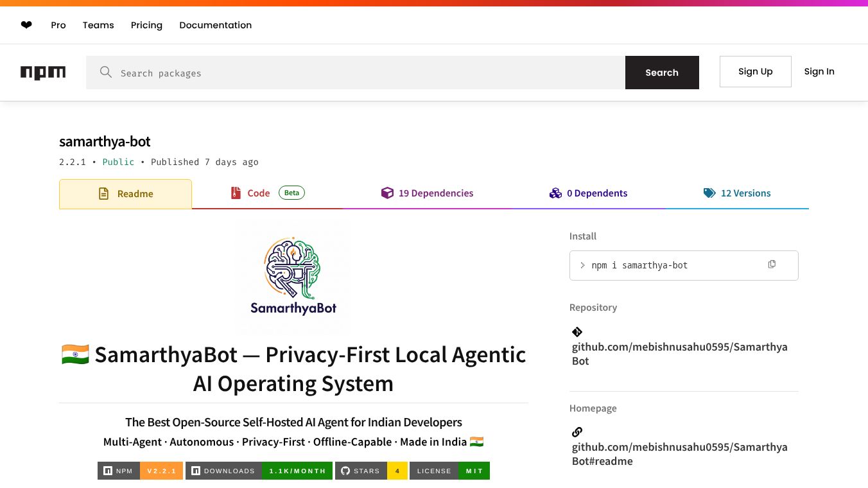Click the NPM v2.2.1 badge
Viewport: 868px width, 488px height.
pos(140,471)
